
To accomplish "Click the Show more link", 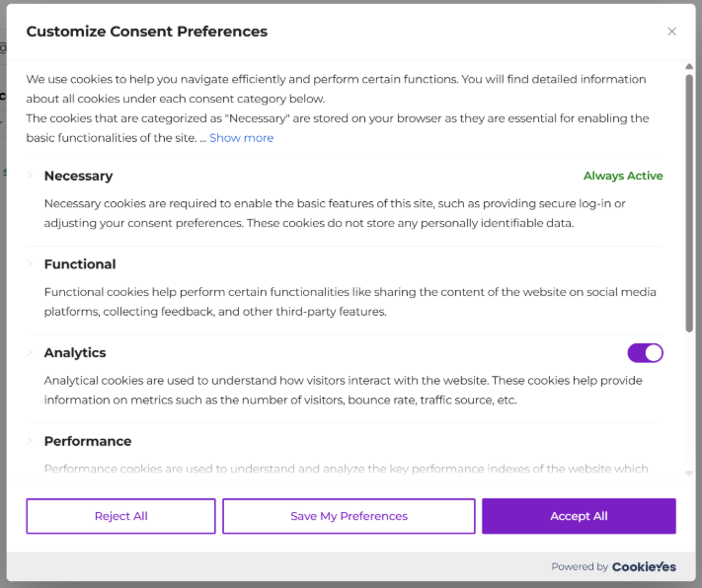I will [x=241, y=138].
